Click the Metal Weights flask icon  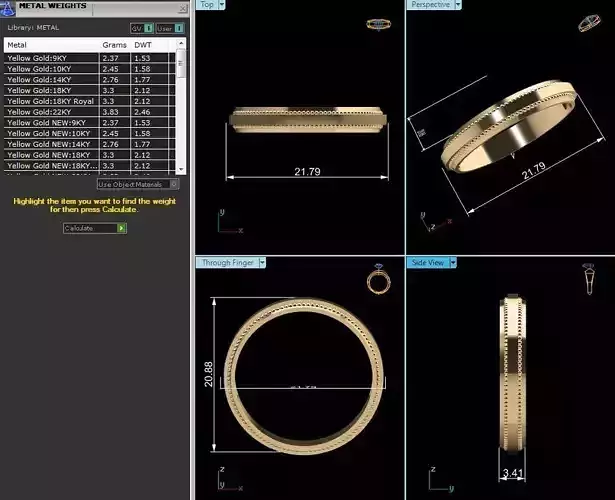point(7,9)
